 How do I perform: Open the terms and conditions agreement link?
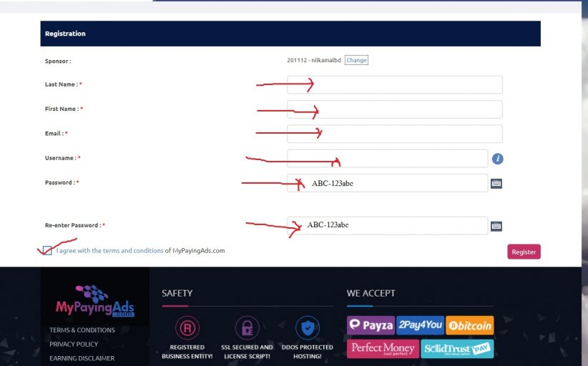[x=109, y=251]
